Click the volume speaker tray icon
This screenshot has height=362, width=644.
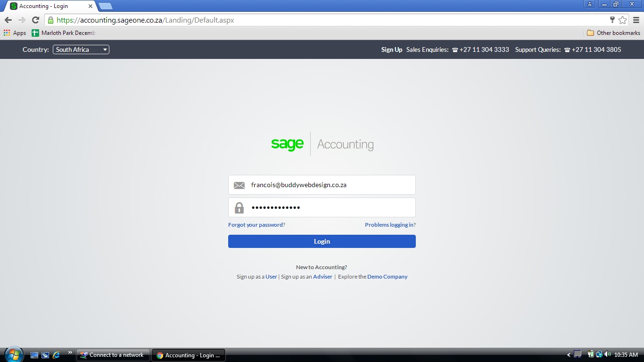607,354
